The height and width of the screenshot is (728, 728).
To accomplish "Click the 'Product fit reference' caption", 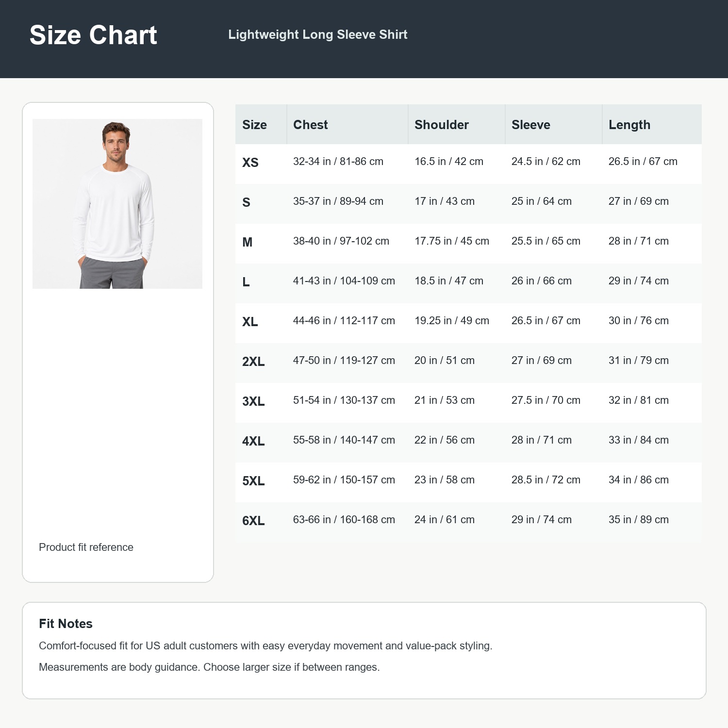I will pos(86,547).
